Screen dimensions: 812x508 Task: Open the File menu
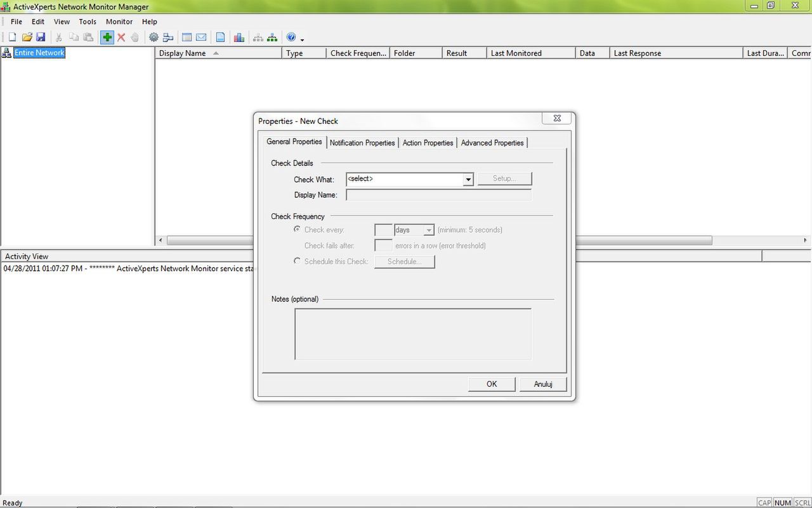(x=16, y=22)
